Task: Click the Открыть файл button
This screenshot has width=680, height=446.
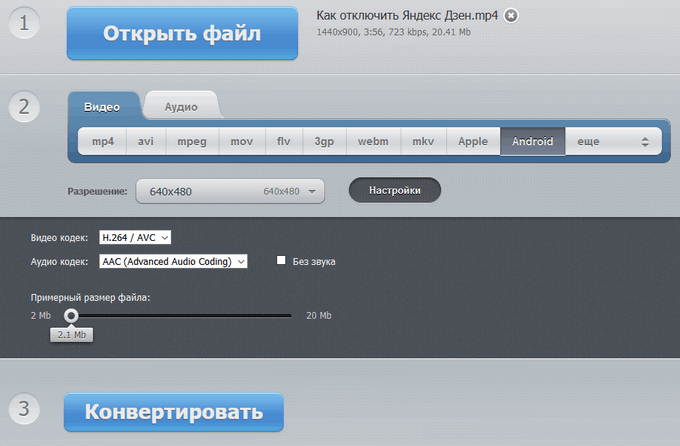Action: pos(182,33)
